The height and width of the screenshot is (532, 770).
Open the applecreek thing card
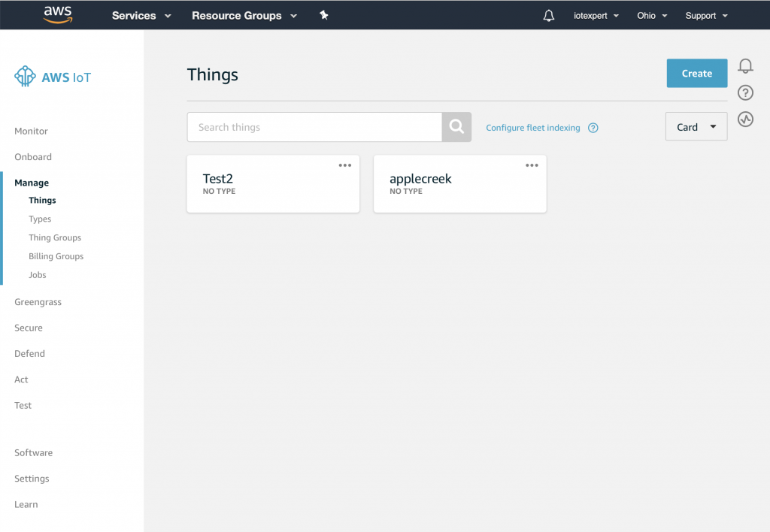pyautogui.click(x=459, y=184)
